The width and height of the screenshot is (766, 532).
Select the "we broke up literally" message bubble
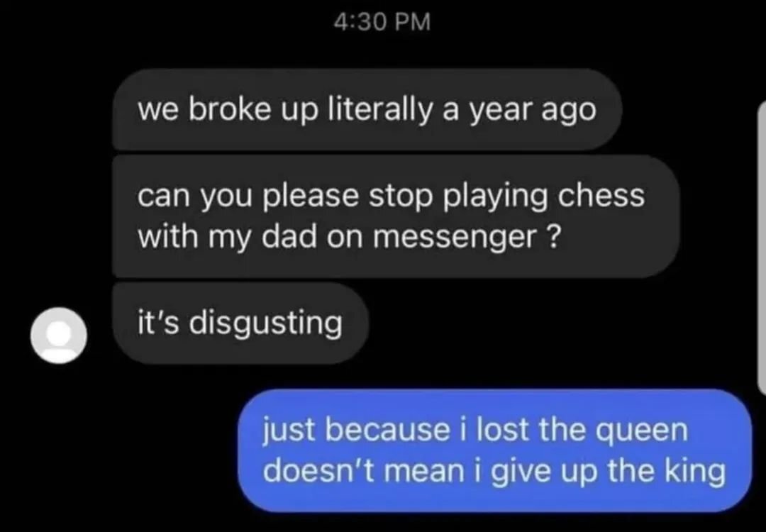coord(367,109)
